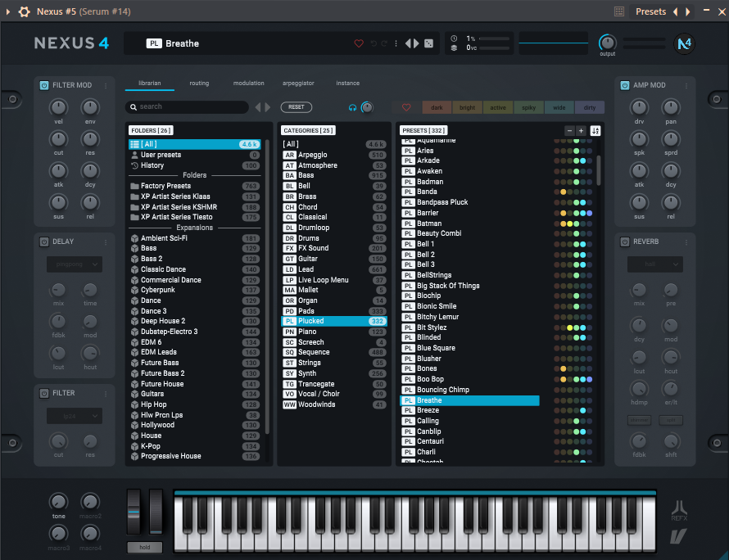Image resolution: width=729 pixels, height=560 pixels.
Task: Click the History clock icon
Action: [x=135, y=165]
